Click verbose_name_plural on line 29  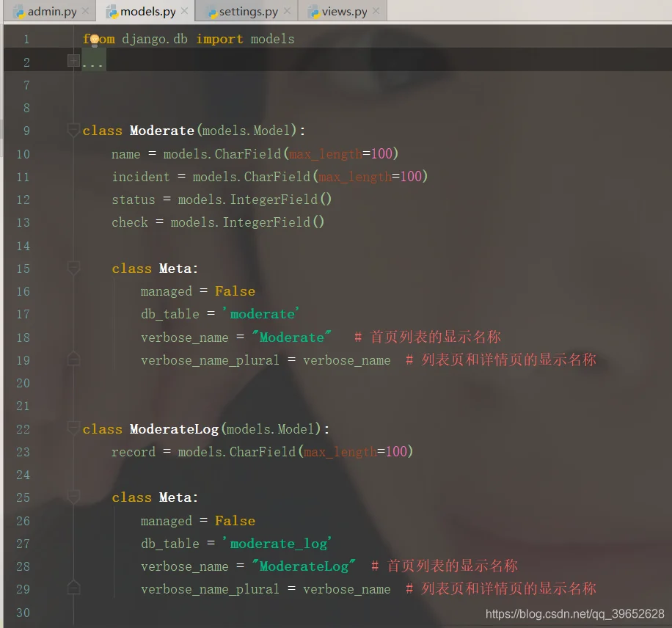pyautogui.click(x=210, y=589)
